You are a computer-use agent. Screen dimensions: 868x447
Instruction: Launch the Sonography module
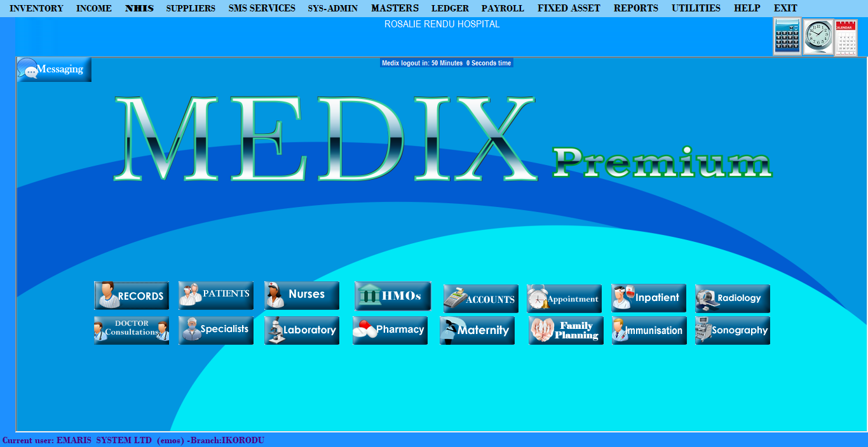click(732, 330)
